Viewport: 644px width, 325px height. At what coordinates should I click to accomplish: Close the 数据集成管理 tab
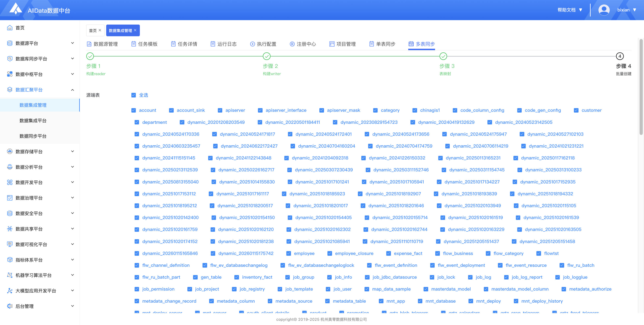(135, 30)
